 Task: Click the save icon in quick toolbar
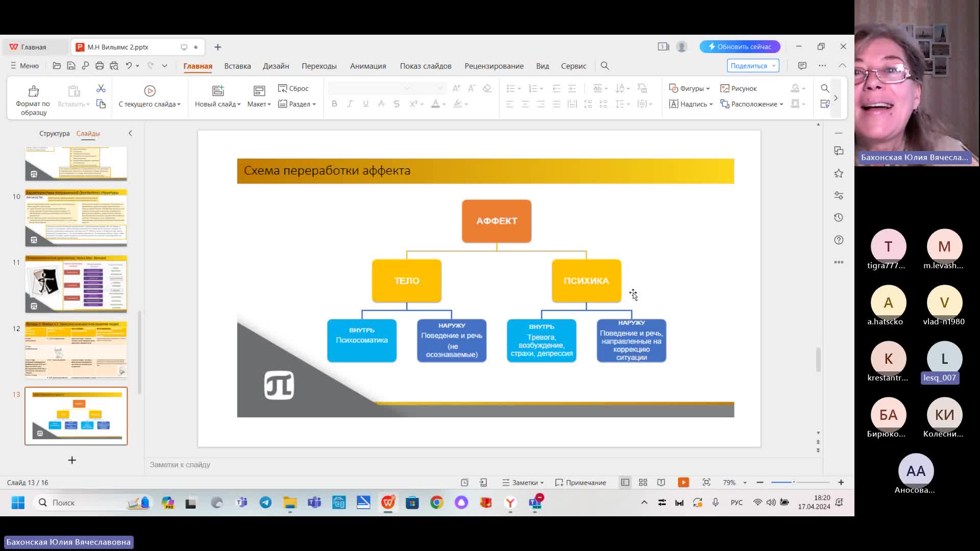click(x=71, y=66)
